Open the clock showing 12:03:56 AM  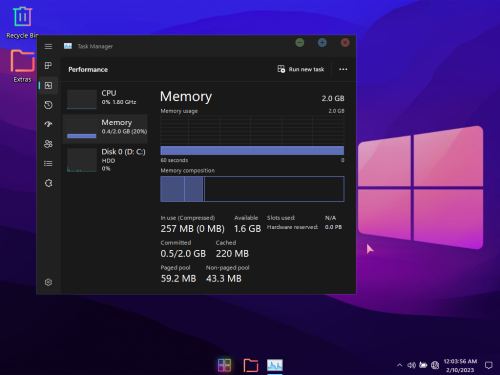pos(460,366)
